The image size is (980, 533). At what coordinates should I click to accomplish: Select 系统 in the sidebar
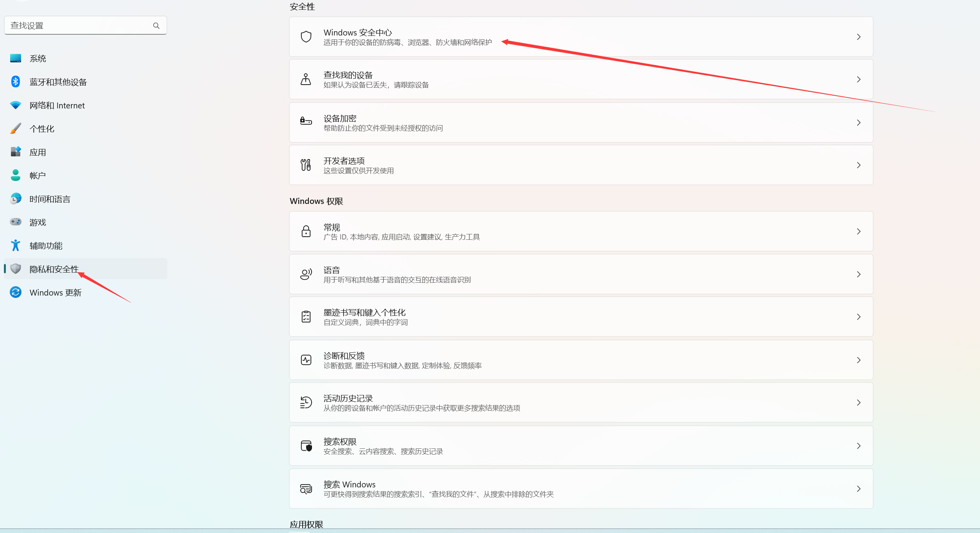(85, 58)
